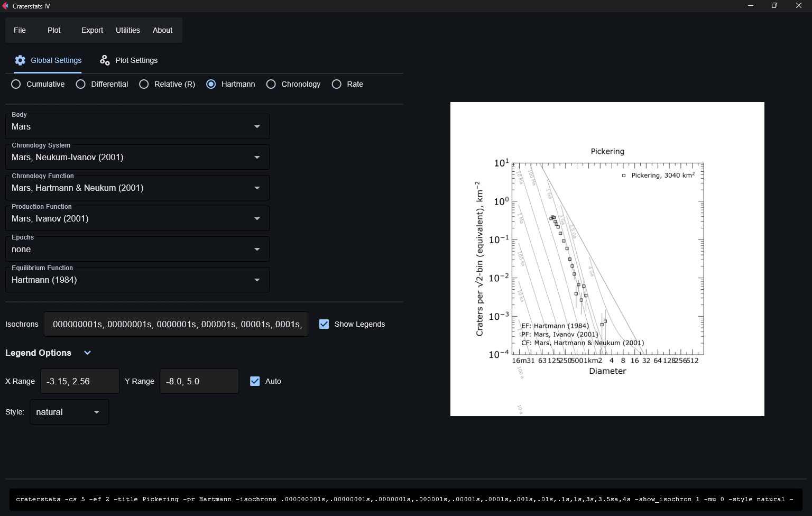812x516 pixels.
Task: Choose the Rate plot type
Action: pyautogui.click(x=336, y=84)
